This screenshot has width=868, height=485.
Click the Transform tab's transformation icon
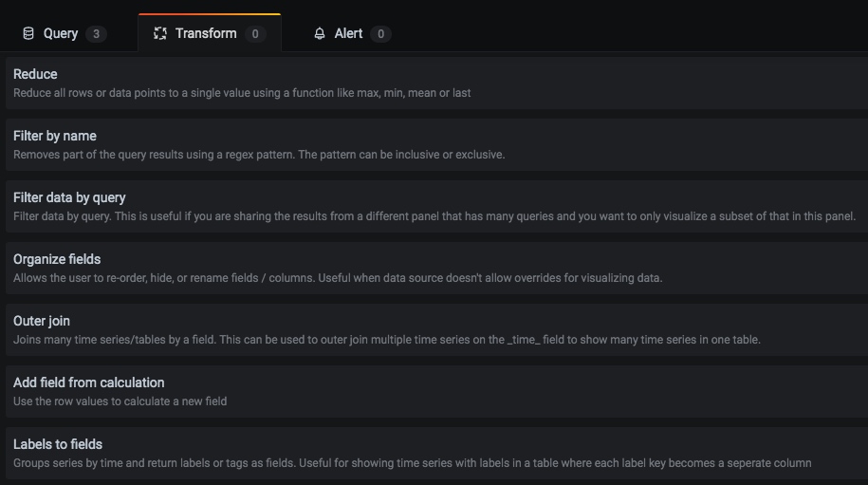160,33
